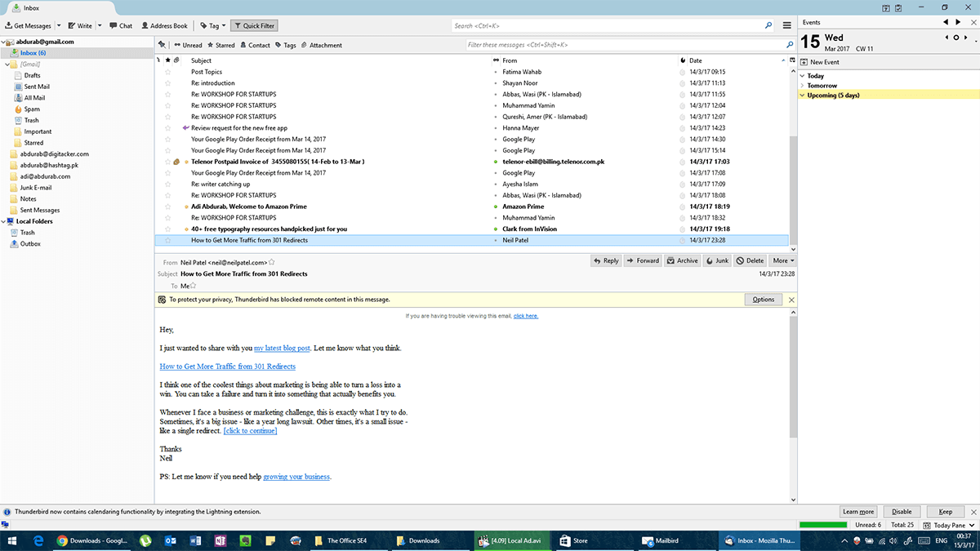The height and width of the screenshot is (551, 980).
Task: Collapse the [Gmail] folder
Action: tap(7, 64)
